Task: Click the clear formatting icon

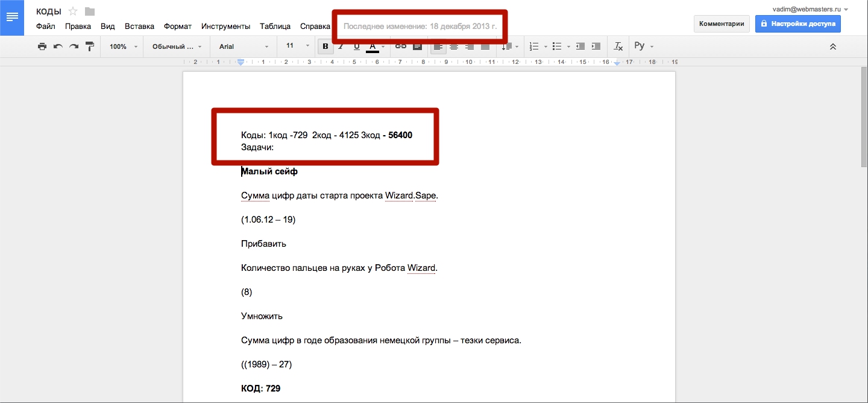Action: tap(618, 46)
